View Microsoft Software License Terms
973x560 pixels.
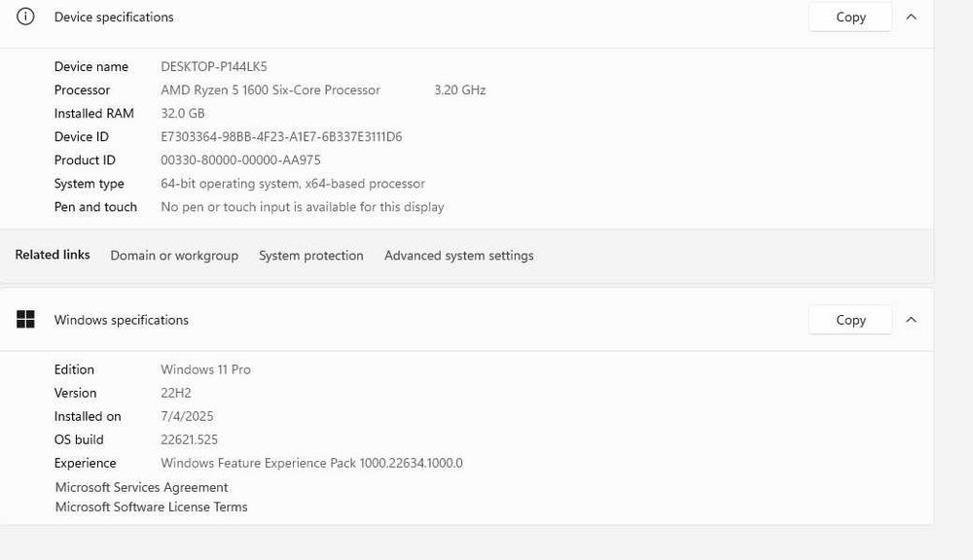152,507
